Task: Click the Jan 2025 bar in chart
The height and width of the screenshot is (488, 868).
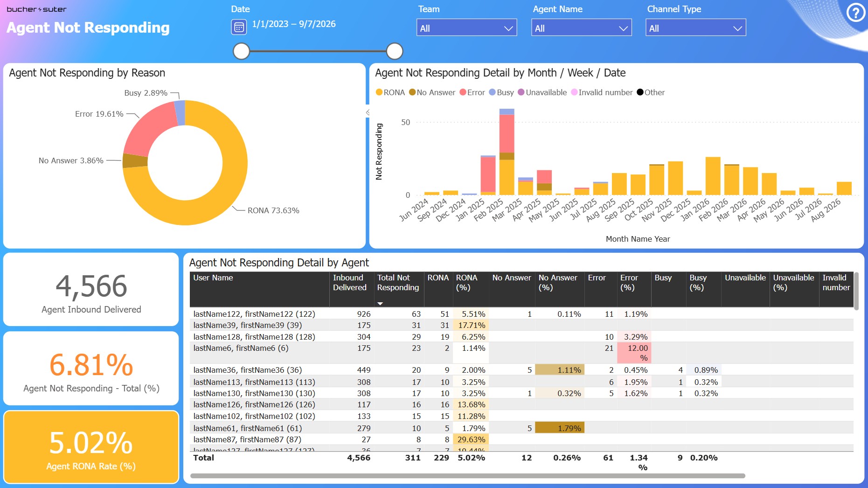Action: (488, 175)
